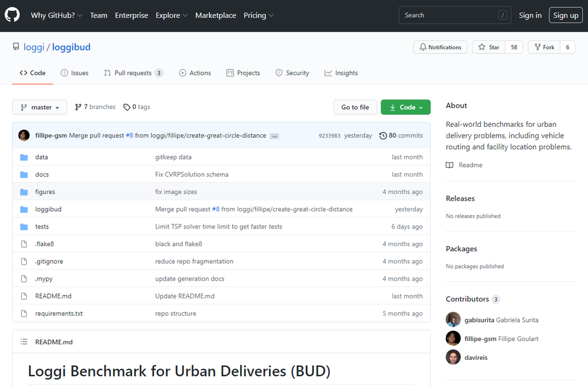
Task: Select the README.md file icon in file list
Action: 24,296
